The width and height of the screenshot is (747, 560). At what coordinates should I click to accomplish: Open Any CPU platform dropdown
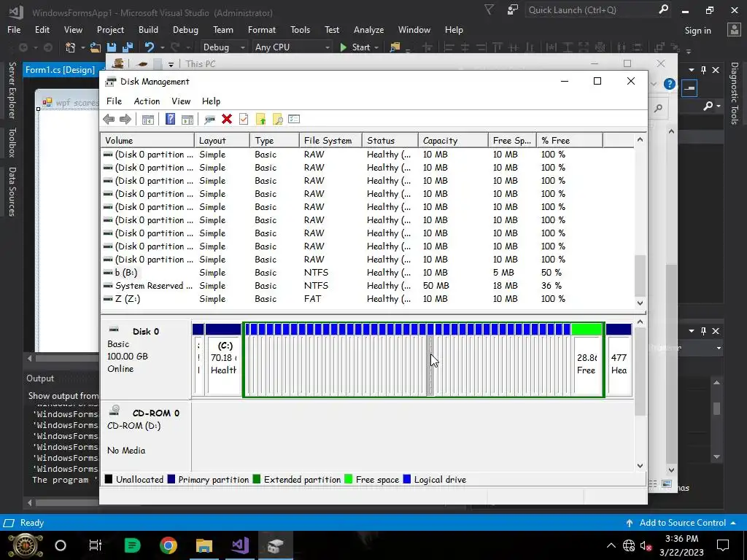292,47
